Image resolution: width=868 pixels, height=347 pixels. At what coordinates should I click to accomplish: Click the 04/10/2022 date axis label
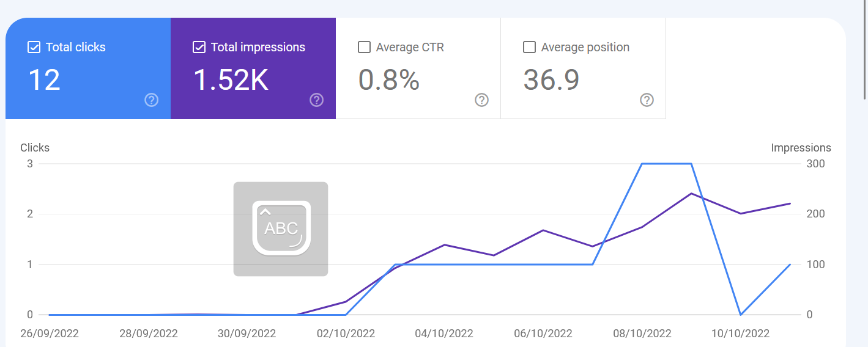point(444,334)
